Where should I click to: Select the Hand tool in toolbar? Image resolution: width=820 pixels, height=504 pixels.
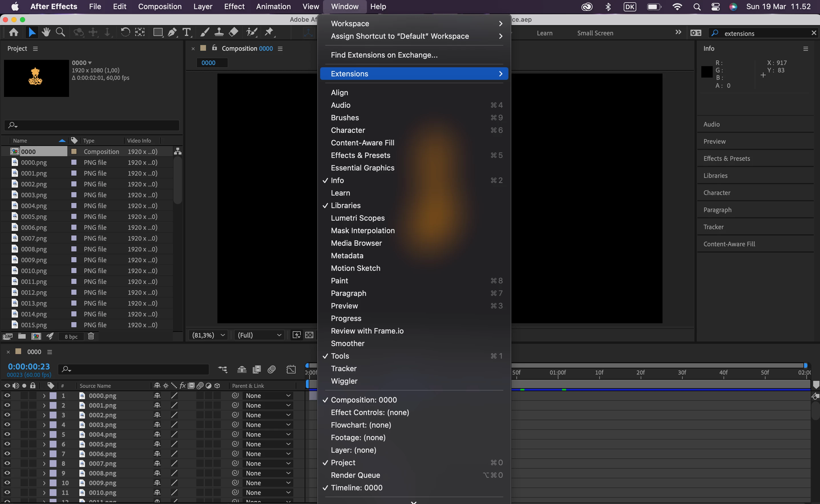(x=46, y=32)
